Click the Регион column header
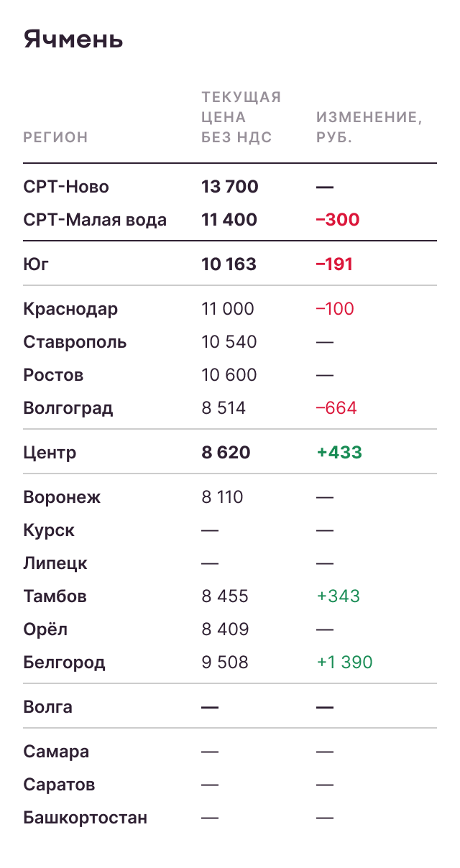The image size is (460, 868). click(x=55, y=137)
